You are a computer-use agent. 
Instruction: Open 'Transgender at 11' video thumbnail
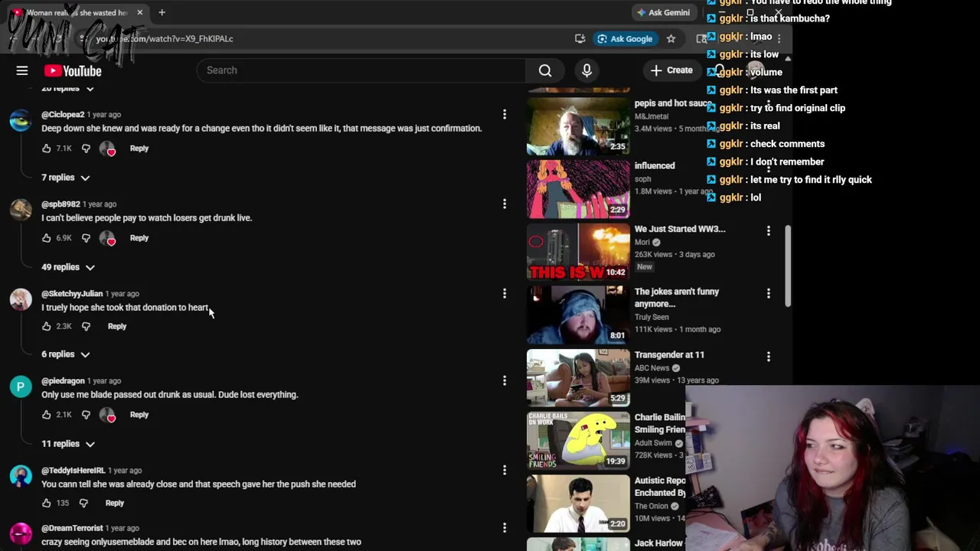(x=578, y=377)
